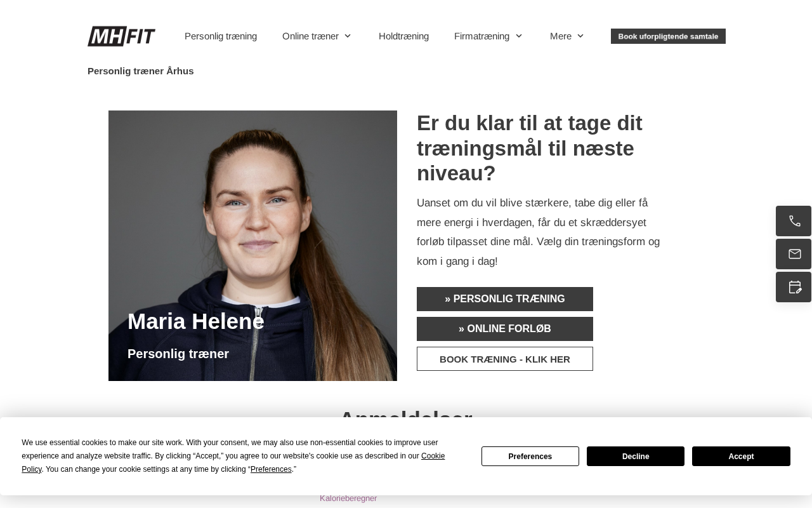
Task: Click BOOK TRÆNING - KLIK HER
Action: (x=505, y=359)
